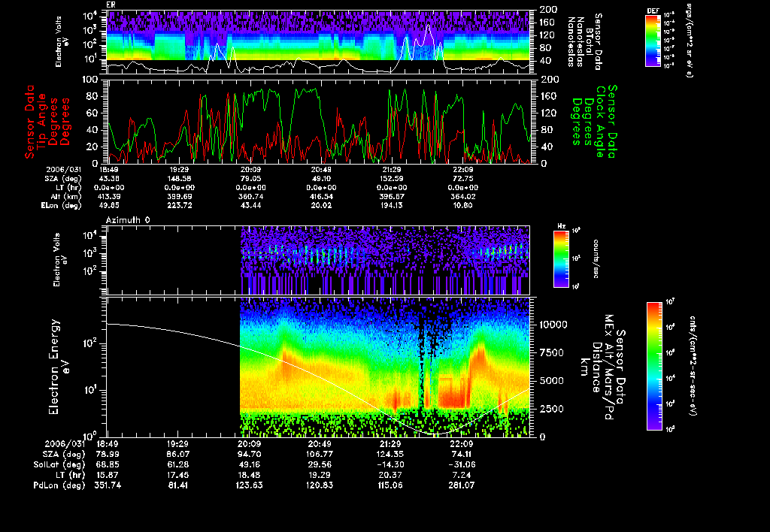770x532 pixels.
Task: Click the 'SolLat (deg)' row label
Action: (x=59, y=465)
